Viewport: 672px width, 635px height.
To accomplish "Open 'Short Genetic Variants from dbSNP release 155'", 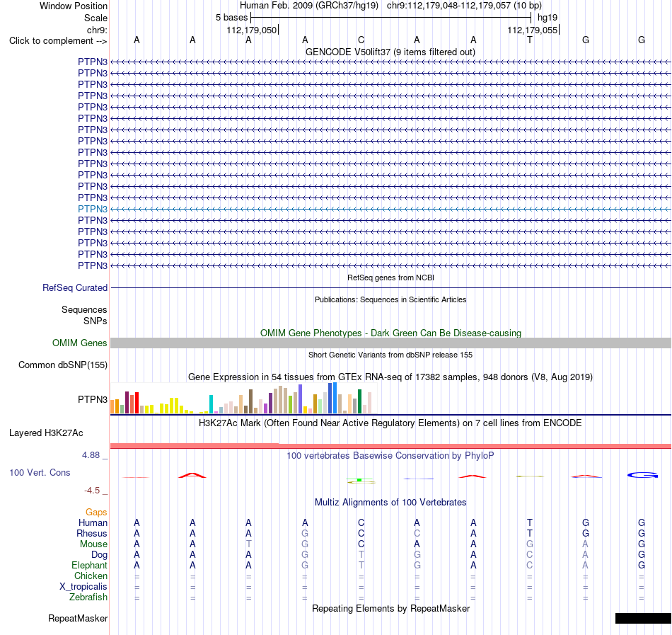I will [390, 355].
